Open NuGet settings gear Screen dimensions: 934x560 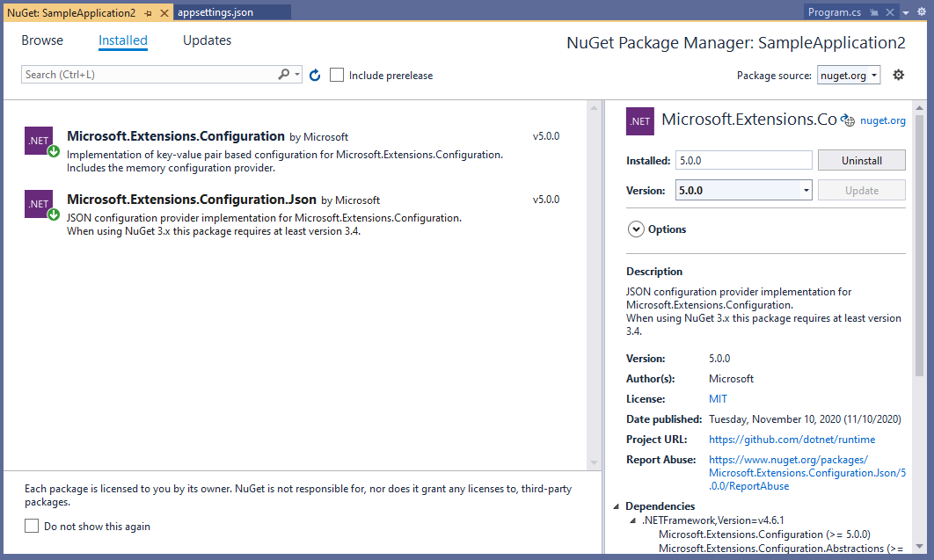coord(898,75)
